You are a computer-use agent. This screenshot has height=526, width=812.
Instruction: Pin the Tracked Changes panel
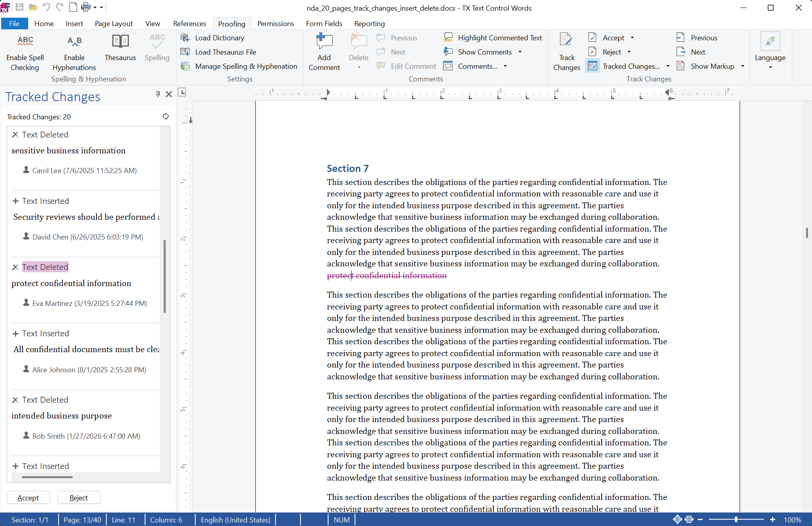tap(158, 94)
